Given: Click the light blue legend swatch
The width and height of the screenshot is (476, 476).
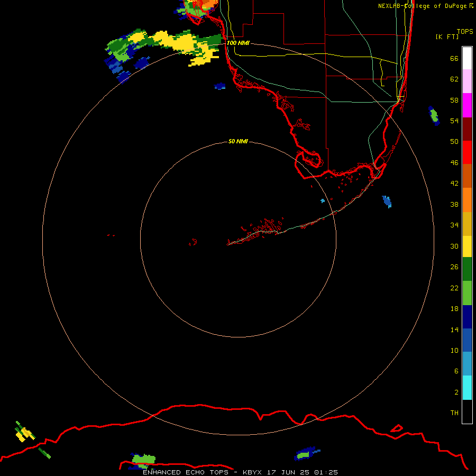Looking at the screenshot, I should coord(467,364).
